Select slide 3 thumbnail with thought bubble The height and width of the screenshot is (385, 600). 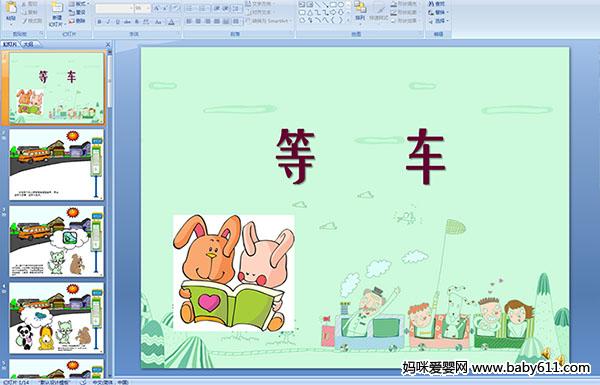coord(57,241)
